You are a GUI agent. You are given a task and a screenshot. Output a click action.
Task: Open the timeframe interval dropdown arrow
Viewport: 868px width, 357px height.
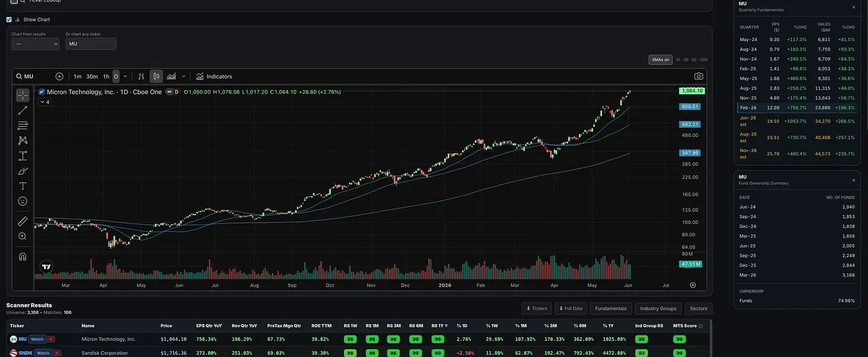[x=125, y=76]
